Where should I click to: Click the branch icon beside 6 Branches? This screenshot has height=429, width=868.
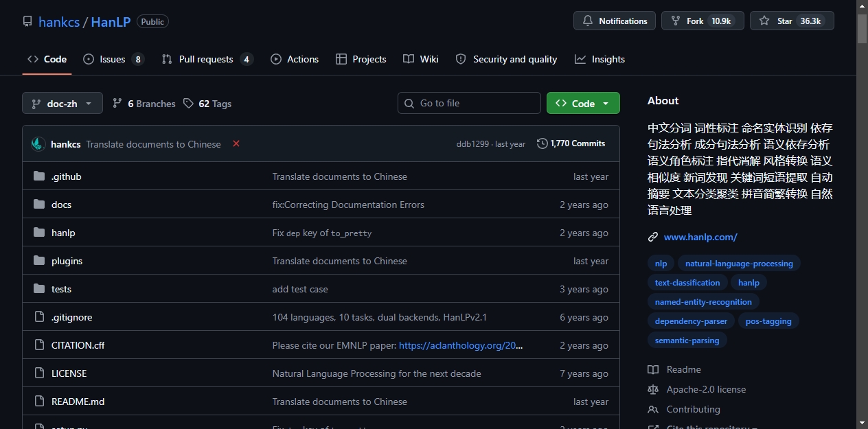pos(117,104)
